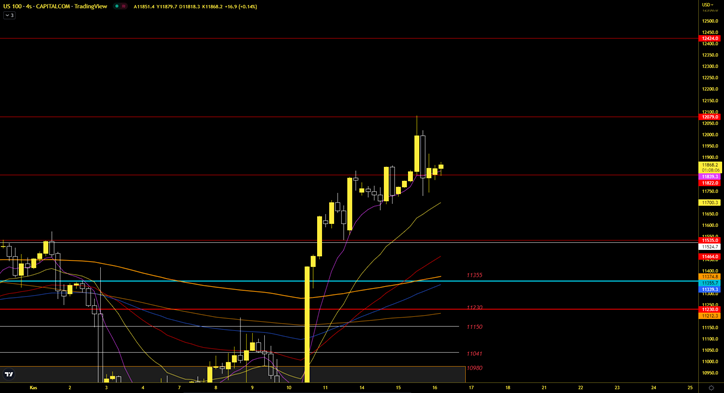This screenshot has width=724, height=393.
Task: Select the 11041 text label on chart
Action: coord(474,353)
